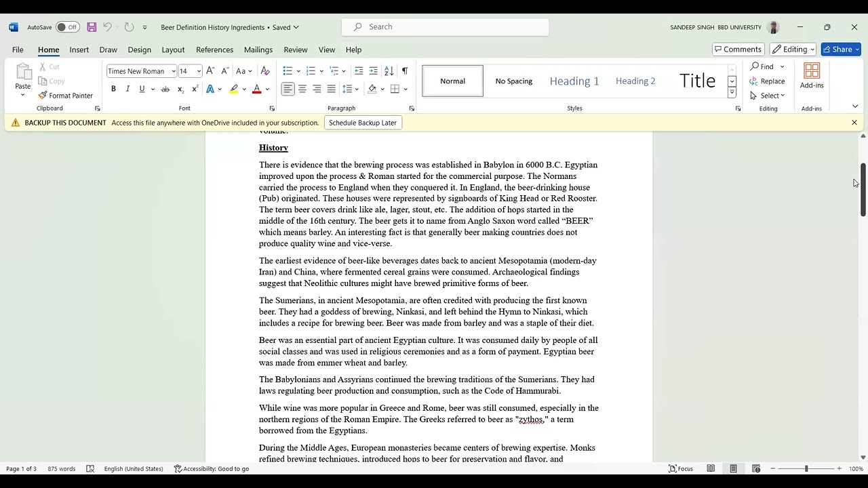Collapse the ribbon chevron

click(855, 106)
